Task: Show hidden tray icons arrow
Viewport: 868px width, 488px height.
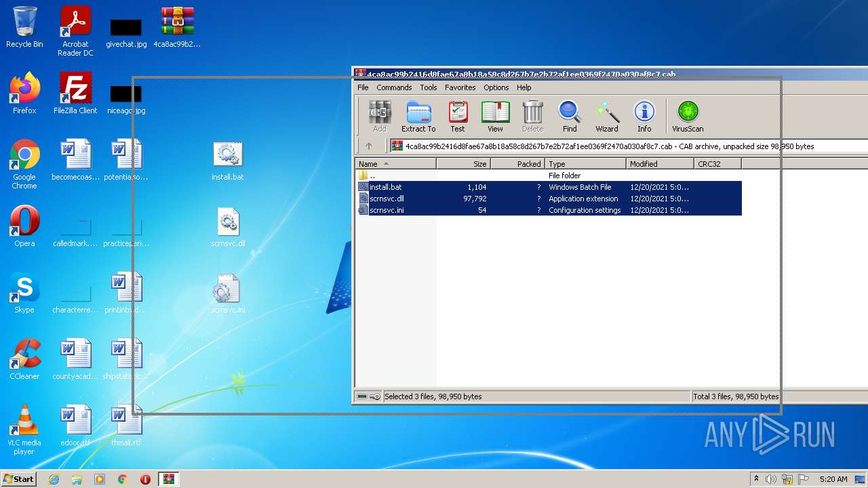Action: coord(757,479)
